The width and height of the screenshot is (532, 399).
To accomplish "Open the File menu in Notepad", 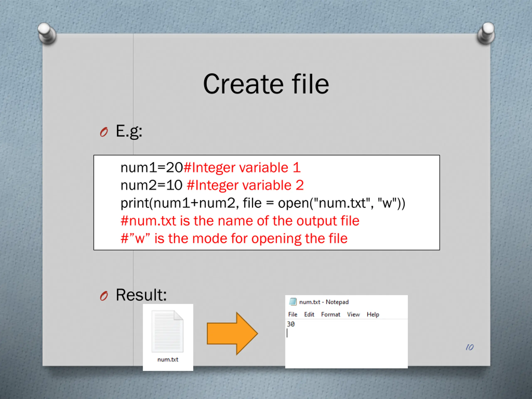I will (293, 314).
